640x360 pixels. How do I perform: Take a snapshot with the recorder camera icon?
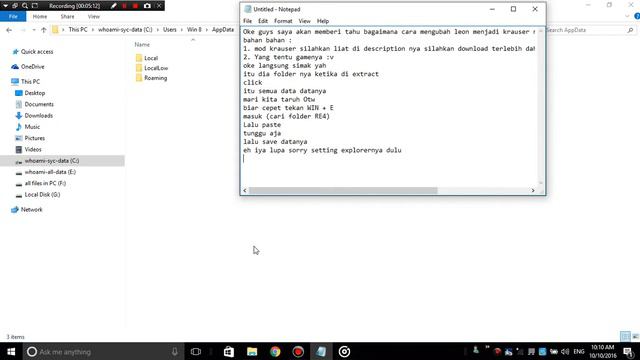(x=147, y=6)
